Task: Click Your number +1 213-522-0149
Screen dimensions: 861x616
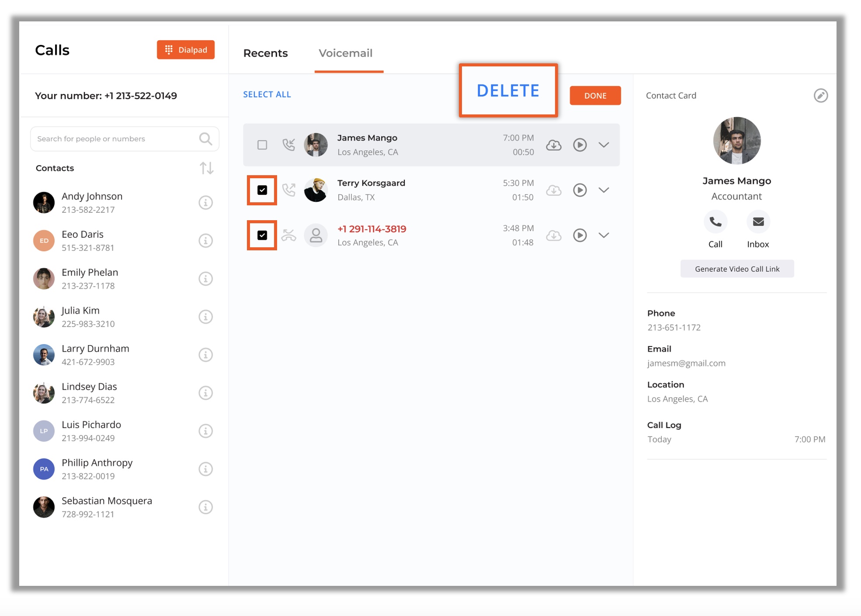Action: (106, 96)
